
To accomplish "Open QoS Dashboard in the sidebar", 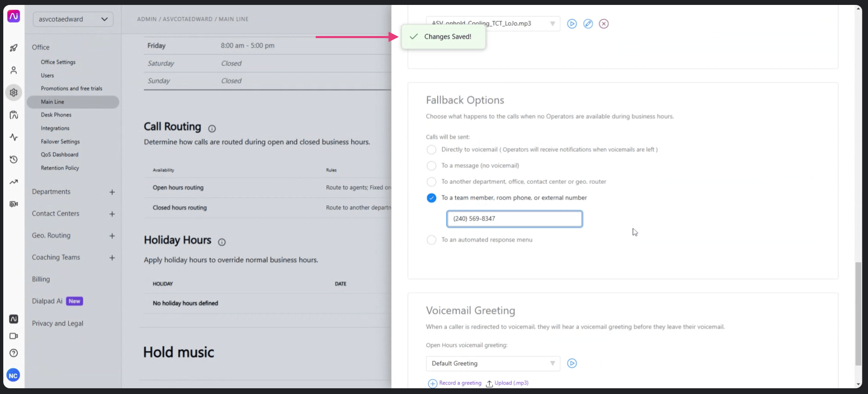I will tap(59, 154).
